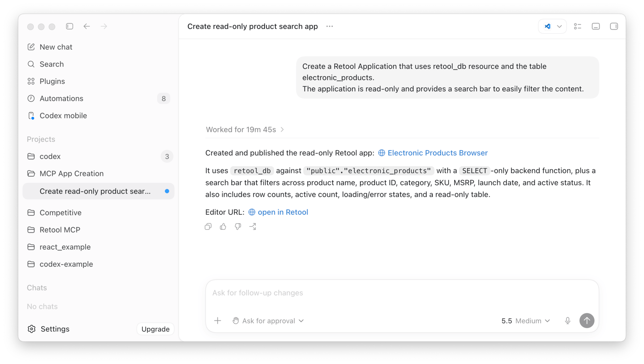Click the Automations clock icon
The height and width of the screenshot is (364, 644).
(31, 99)
